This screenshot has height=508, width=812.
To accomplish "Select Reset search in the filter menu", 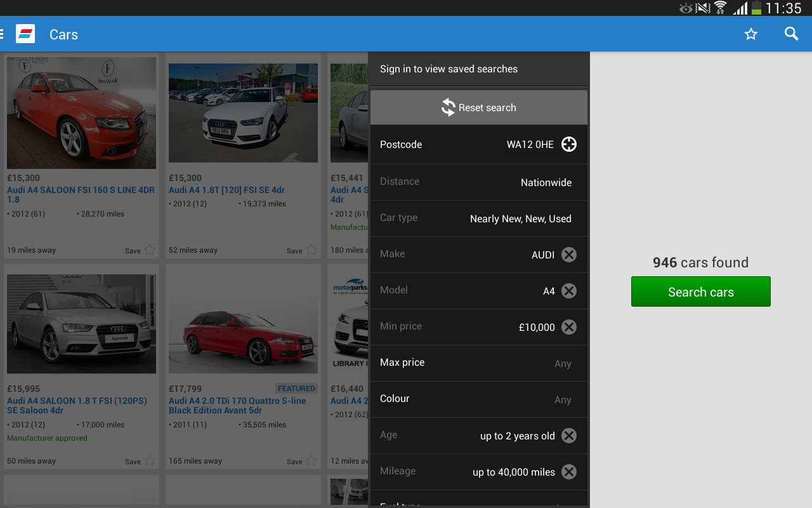I will click(479, 107).
